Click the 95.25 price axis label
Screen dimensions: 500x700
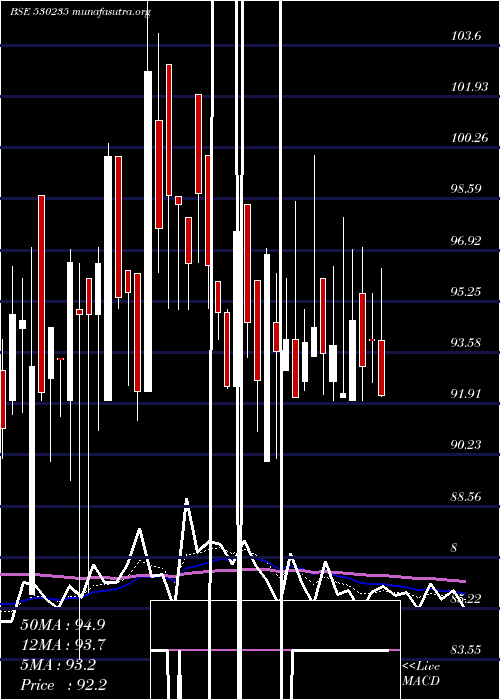pos(466,292)
